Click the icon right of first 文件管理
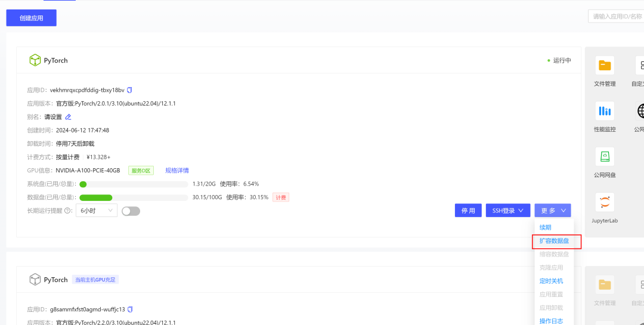The height and width of the screenshot is (325, 644). (640, 66)
